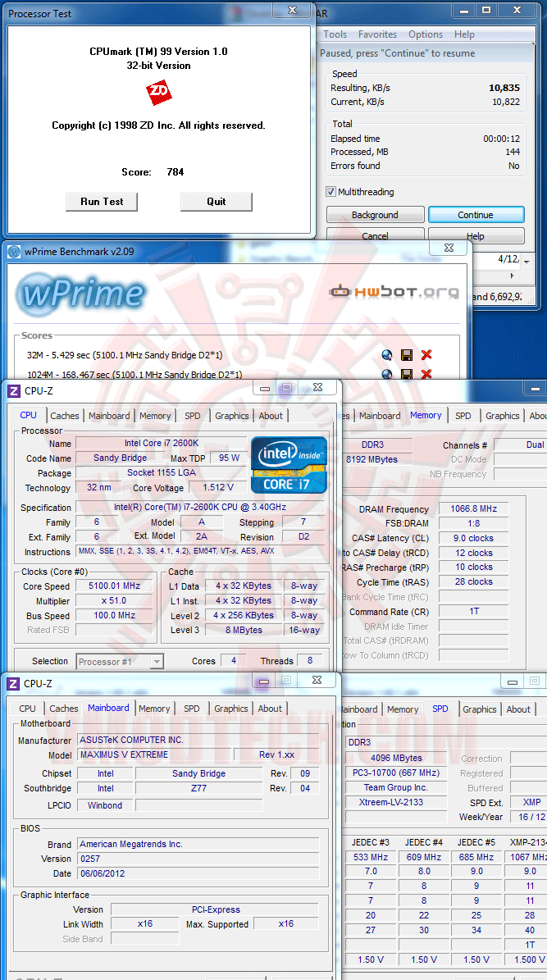Viewport: 547px width, 980px height.
Task: Click the wPrime logo banner
Action: [80, 294]
